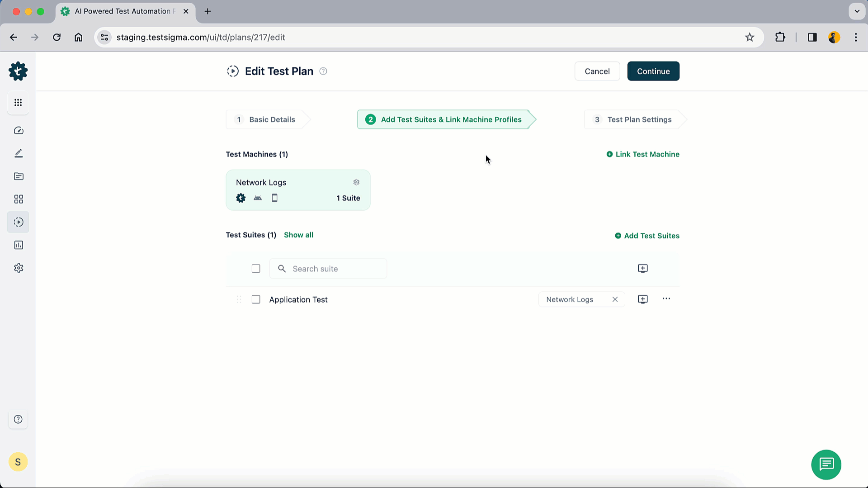The height and width of the screenshot is (488, 868).
Task: Click the Continue button
Action: click(x=653, y=71)
